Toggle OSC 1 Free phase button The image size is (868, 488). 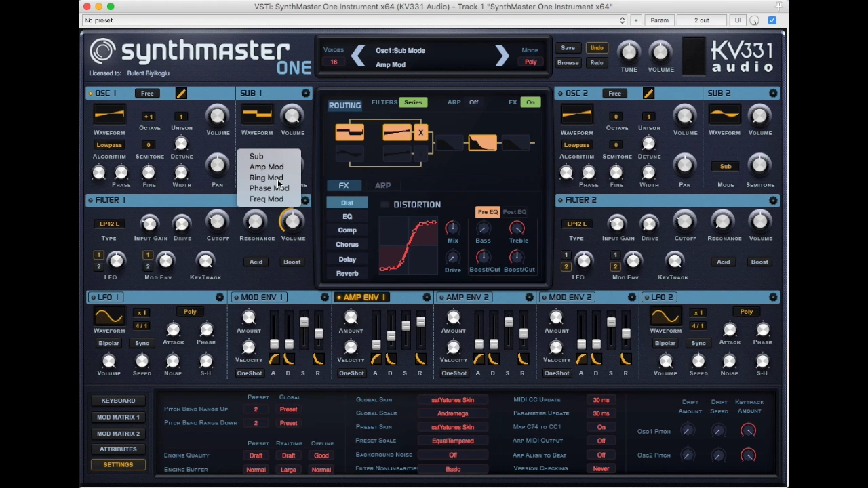click(x=147, y=93)
